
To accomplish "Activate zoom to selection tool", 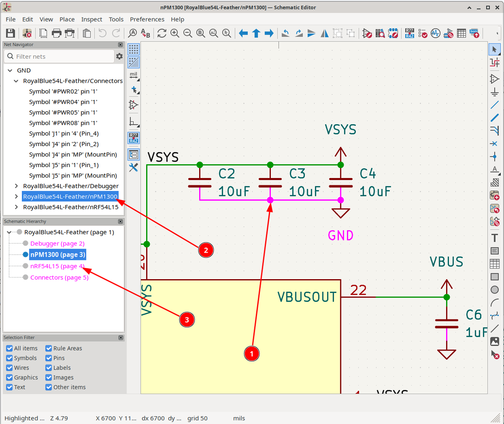I will point(227,33).
